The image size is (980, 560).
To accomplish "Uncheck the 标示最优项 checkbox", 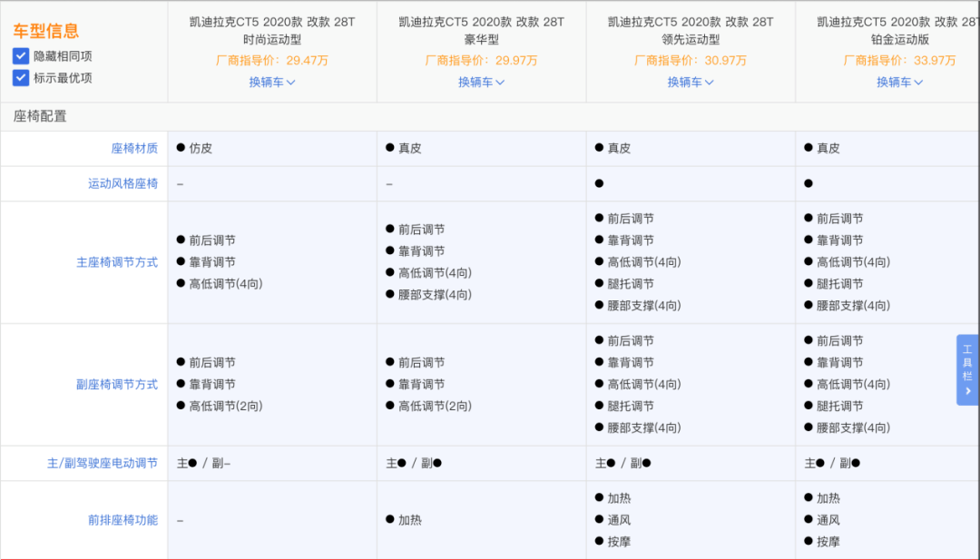I will click(21, 78).
